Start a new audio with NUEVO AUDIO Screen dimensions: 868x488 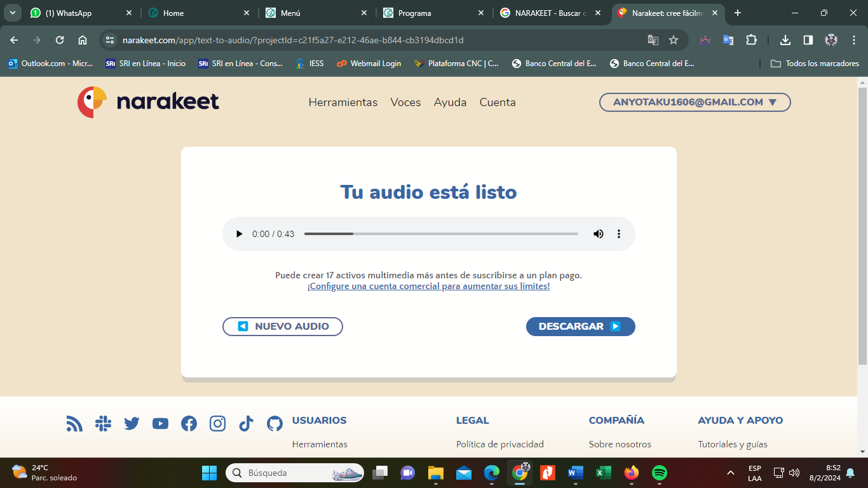283,327
